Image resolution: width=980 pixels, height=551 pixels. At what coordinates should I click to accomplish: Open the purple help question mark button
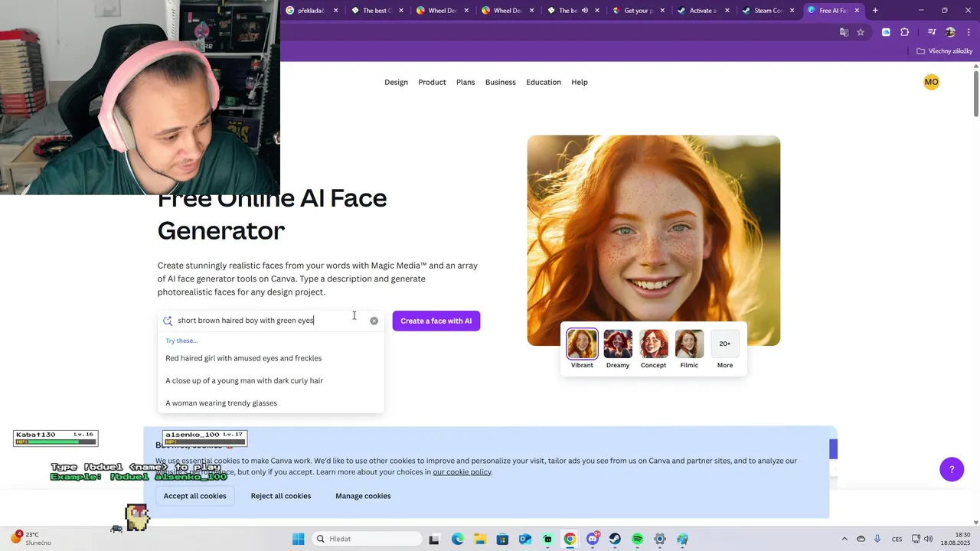coord(952,470)
